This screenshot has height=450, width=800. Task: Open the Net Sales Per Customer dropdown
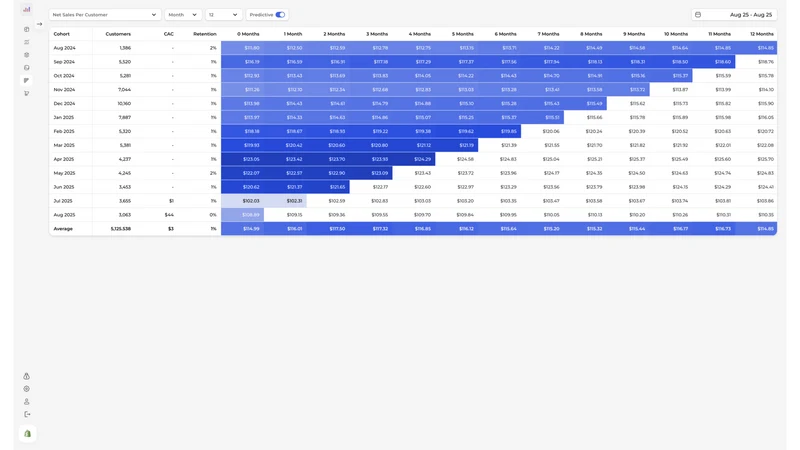(105, 15)
